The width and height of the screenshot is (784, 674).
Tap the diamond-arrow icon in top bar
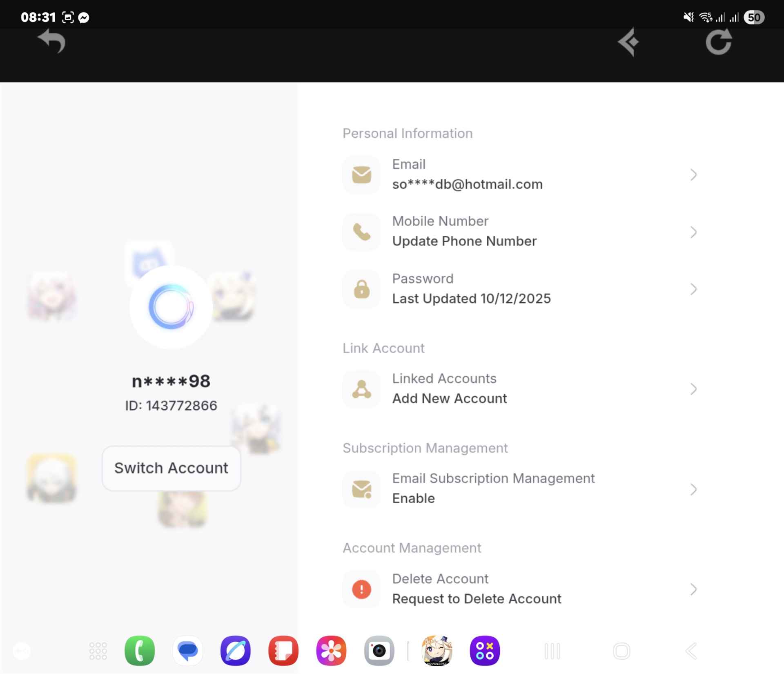(629, 42)
